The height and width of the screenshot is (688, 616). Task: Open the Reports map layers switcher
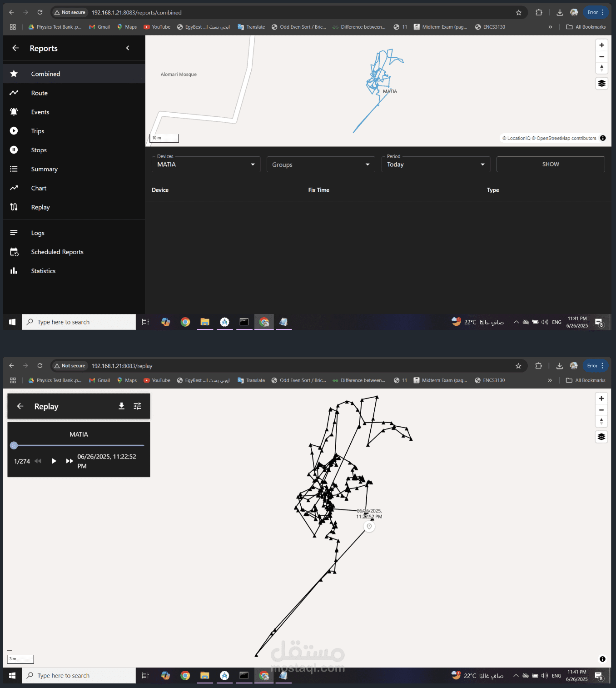click(x=601, y=83)
